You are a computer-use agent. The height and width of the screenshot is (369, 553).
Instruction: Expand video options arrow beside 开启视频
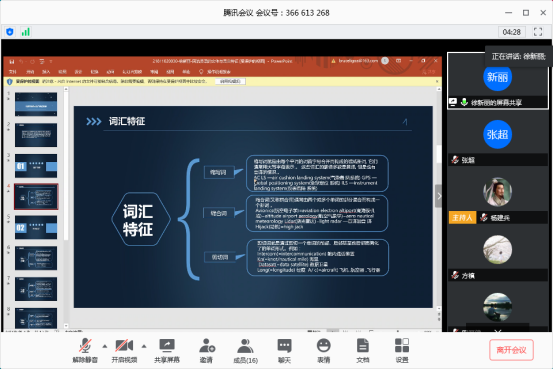(144, 346)
